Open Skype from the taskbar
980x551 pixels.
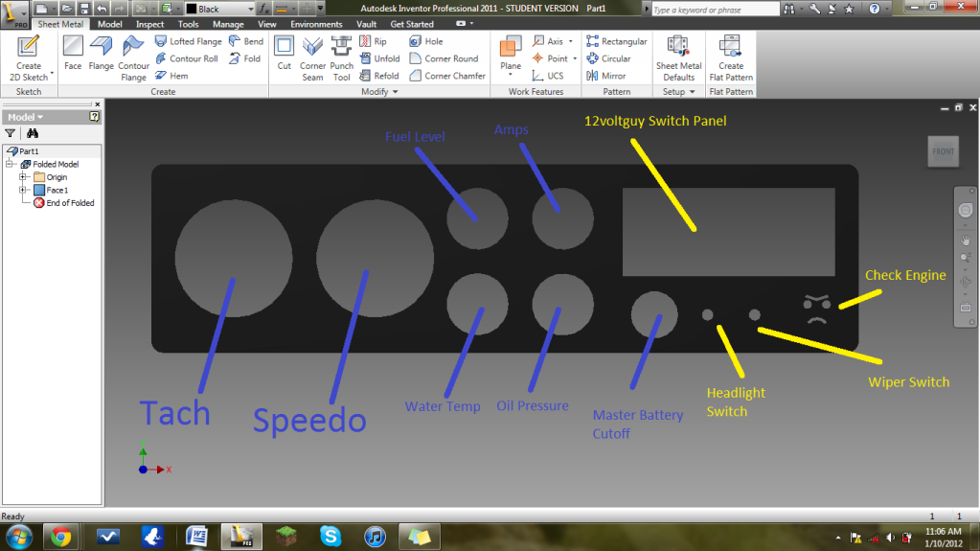[330, 537]
